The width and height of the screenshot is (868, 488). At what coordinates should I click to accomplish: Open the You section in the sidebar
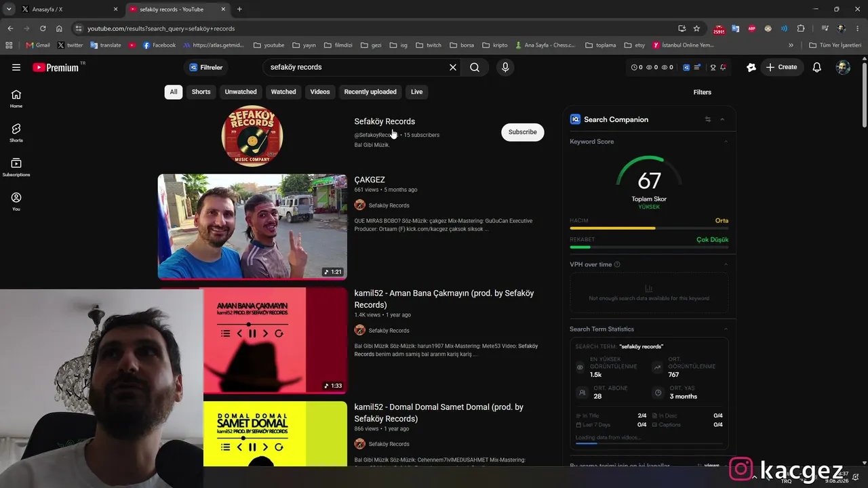[16, 201]
